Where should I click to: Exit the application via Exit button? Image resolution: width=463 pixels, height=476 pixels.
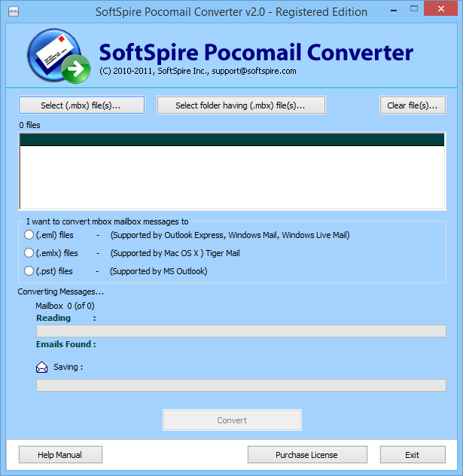(x=413, y=455)
